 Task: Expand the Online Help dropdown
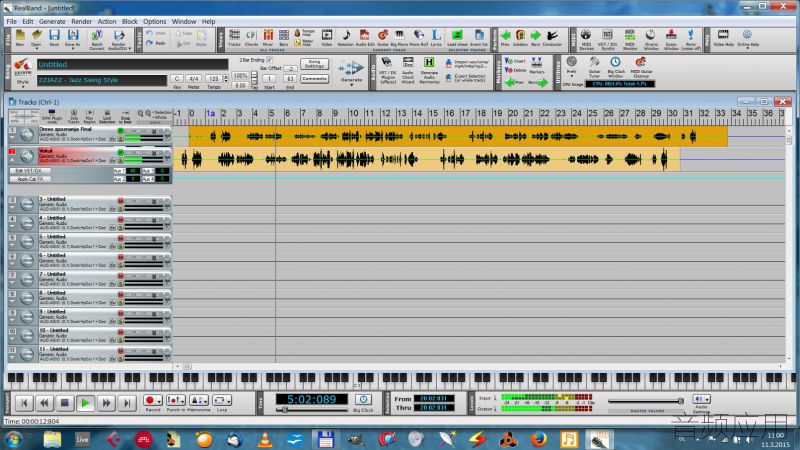pyautogui.click(x=747, y=48)
